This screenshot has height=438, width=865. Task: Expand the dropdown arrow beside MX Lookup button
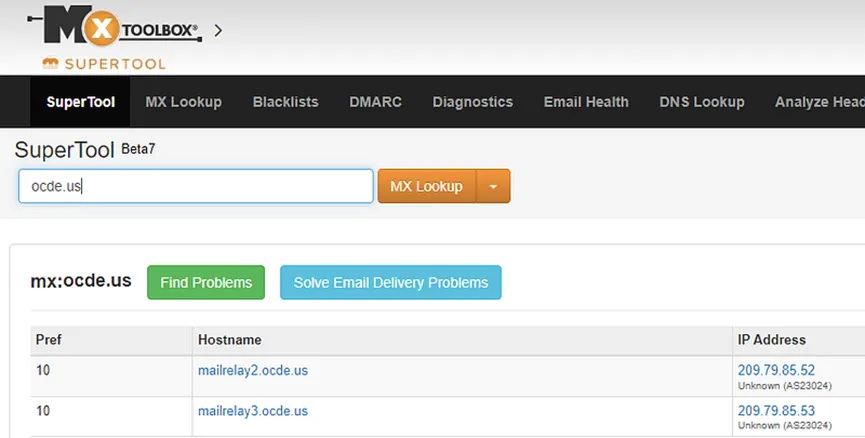[x=493, y=186]
